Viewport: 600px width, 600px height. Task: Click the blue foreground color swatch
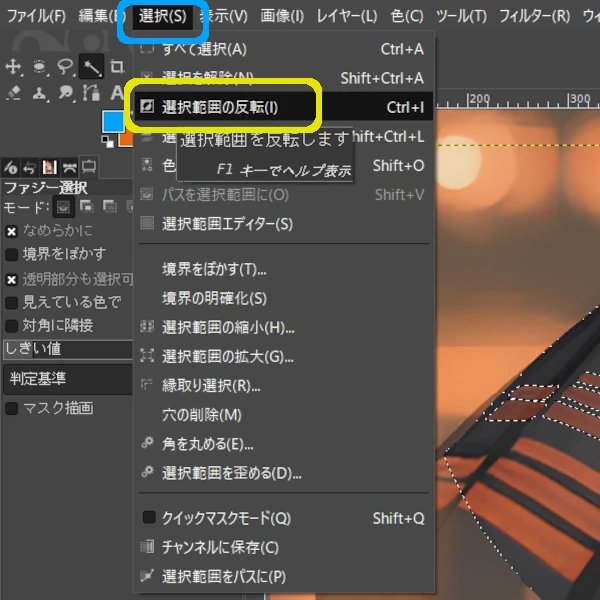[113, 122]
